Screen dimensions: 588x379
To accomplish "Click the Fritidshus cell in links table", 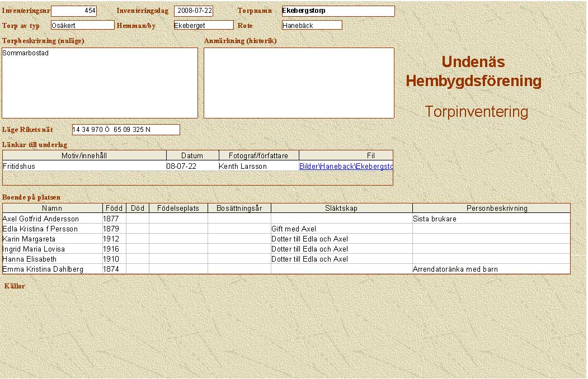I will (x=84, y=166).
